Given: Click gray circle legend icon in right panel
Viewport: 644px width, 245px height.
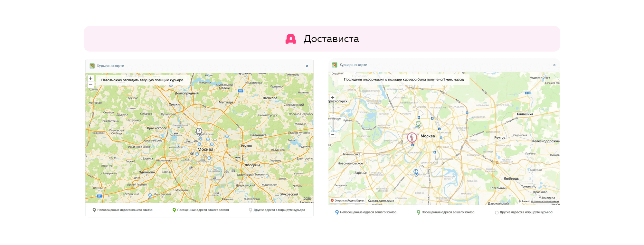Looking at the screenshot, I should point(497,212).
